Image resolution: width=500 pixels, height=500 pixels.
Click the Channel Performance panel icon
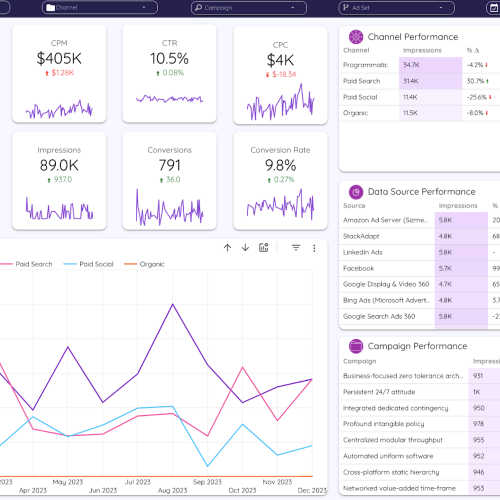click(x=356, y=37)
